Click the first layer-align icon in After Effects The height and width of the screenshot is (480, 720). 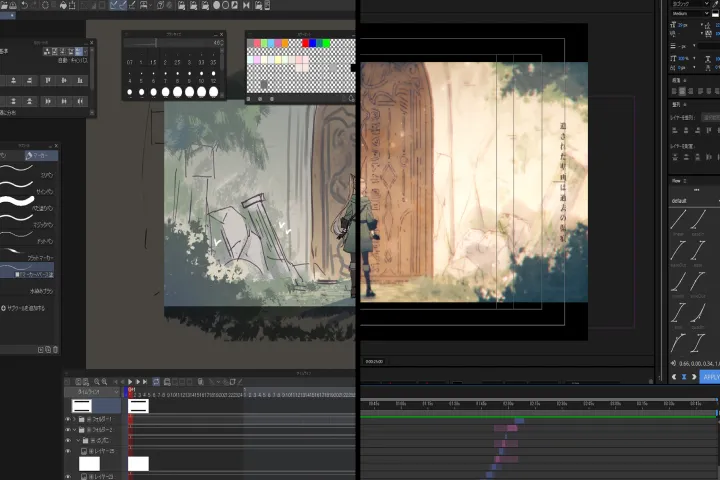click(x=675, y=130)
